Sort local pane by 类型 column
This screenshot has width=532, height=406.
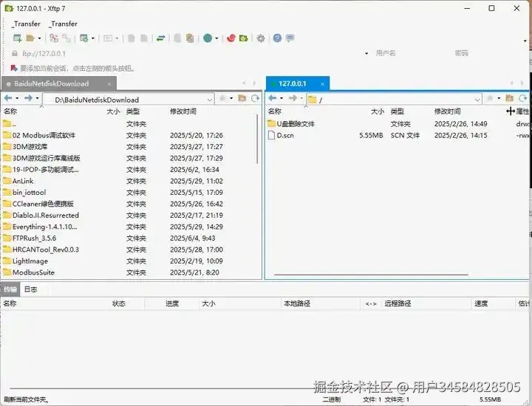click(x=133, y=111)
